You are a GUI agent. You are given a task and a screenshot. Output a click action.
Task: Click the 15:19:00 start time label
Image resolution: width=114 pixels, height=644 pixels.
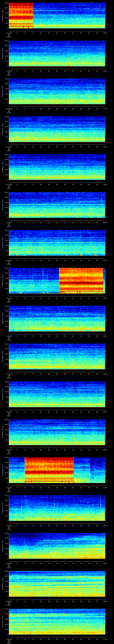pos(9,223)
